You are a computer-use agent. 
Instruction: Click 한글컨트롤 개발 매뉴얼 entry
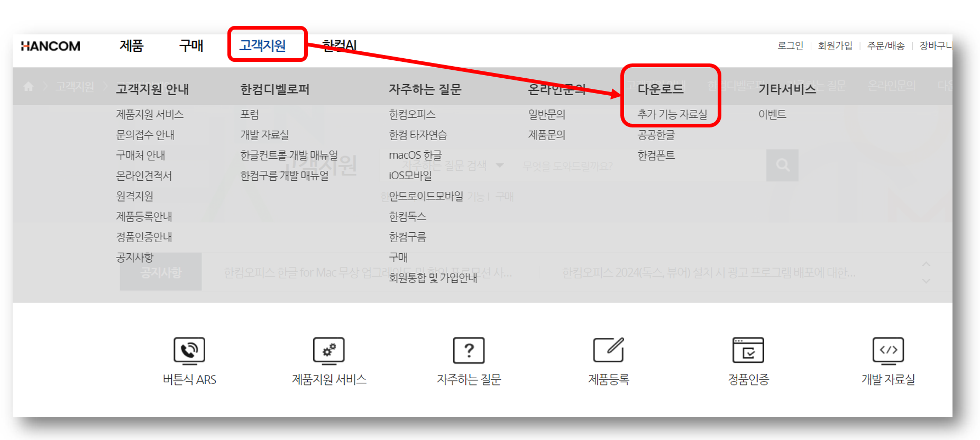289,155
